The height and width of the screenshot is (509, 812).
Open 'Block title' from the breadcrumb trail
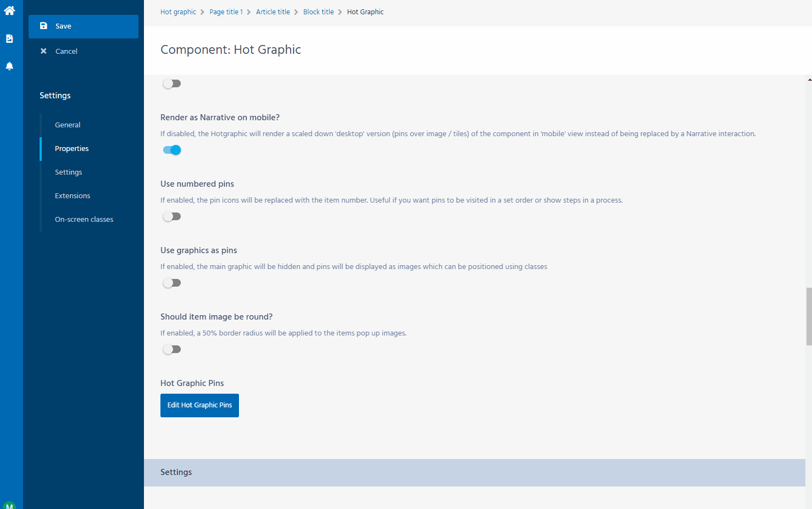pyautogui.click(x=318, y=12)
